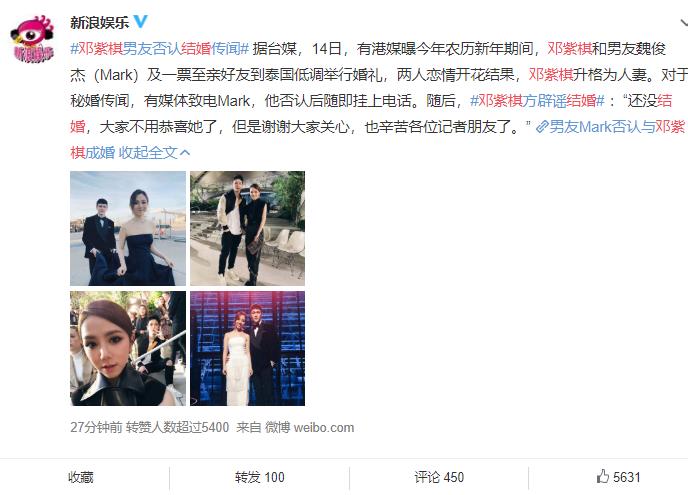Image resolution: width=688 pixels, height=495 pixels.
Task: Click 转发 100 to repost
Action: tap(259, 477)
